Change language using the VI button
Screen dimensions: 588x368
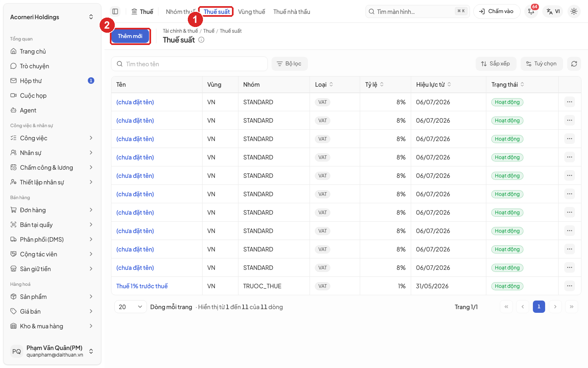click(x=553, y=11)
